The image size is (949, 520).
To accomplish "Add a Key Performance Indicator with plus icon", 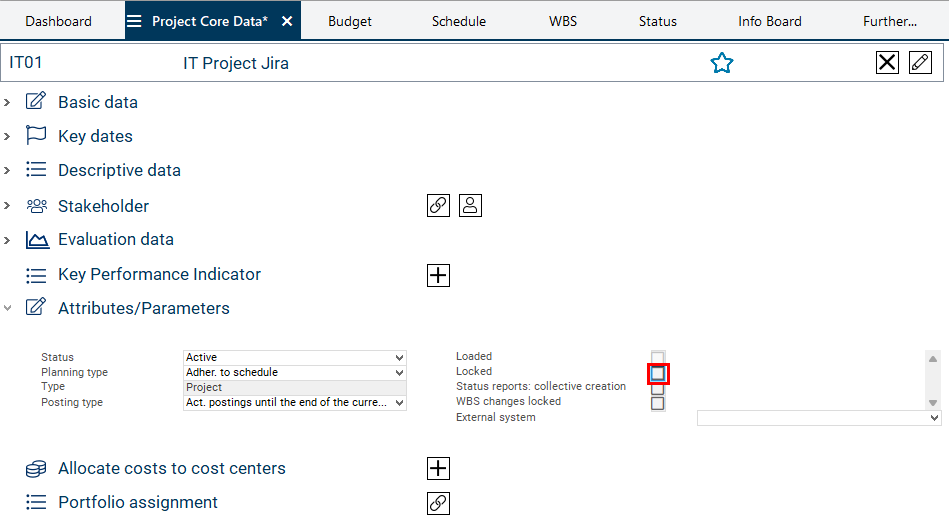I will [x=438, y=275].
